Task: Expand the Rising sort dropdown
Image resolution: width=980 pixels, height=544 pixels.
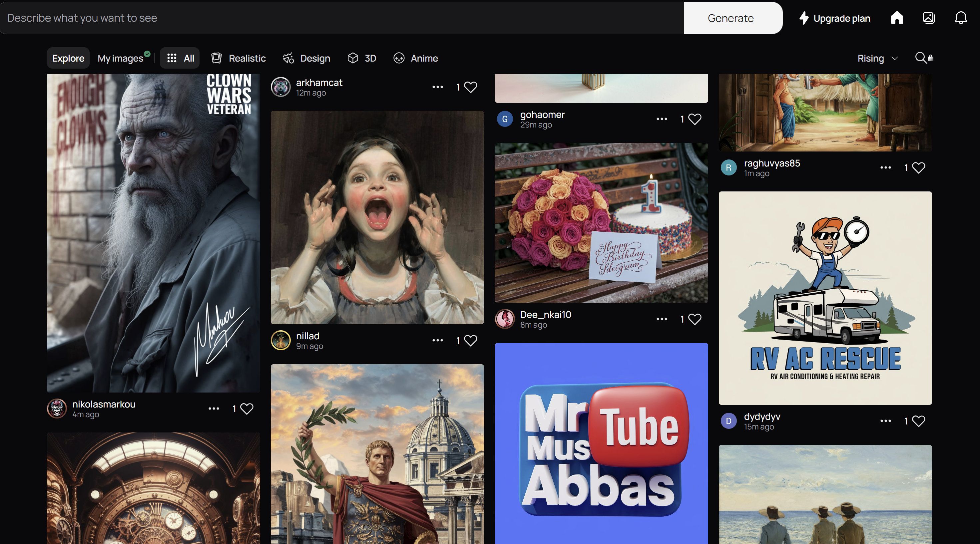Action: coord(877,58)
